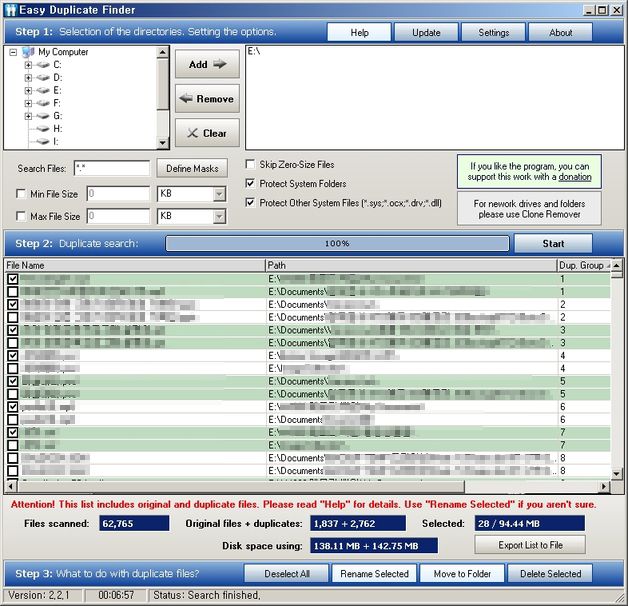Follow the donation link
This screenshot has height=606, width=628.
575,177
